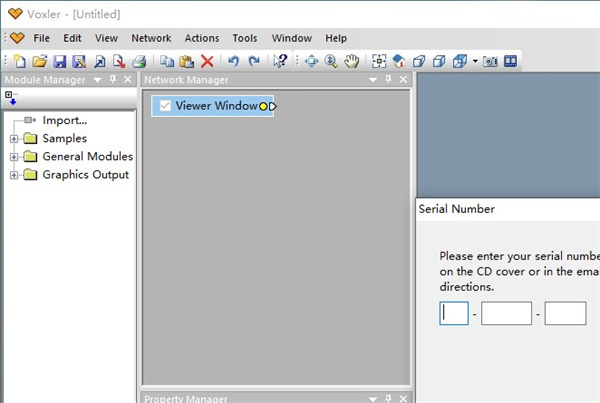Close the Network Manager panel
Viewport: 600px width, 403px height.
pyautogui.click(x=402, y=80)
